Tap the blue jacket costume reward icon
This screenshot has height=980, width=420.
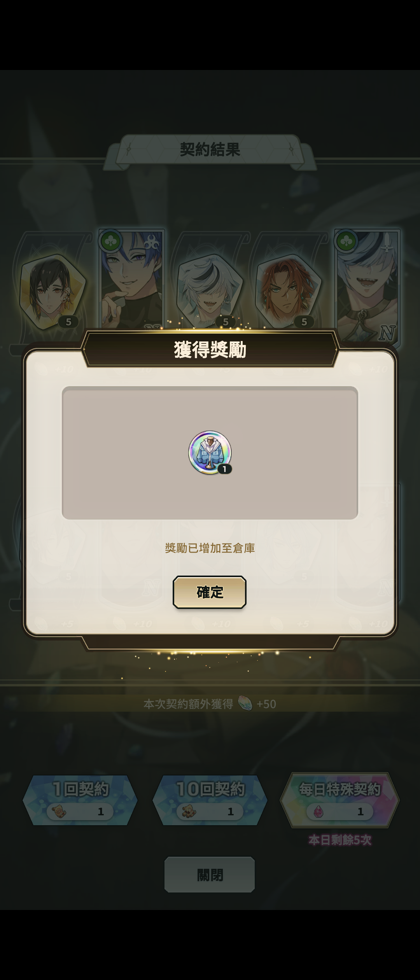pos(210,452)
